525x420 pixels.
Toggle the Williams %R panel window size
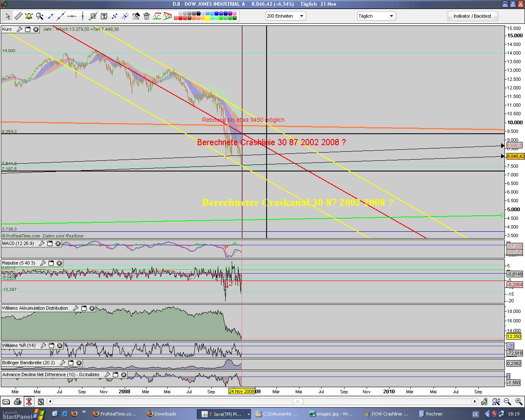[x=52, y=346]
